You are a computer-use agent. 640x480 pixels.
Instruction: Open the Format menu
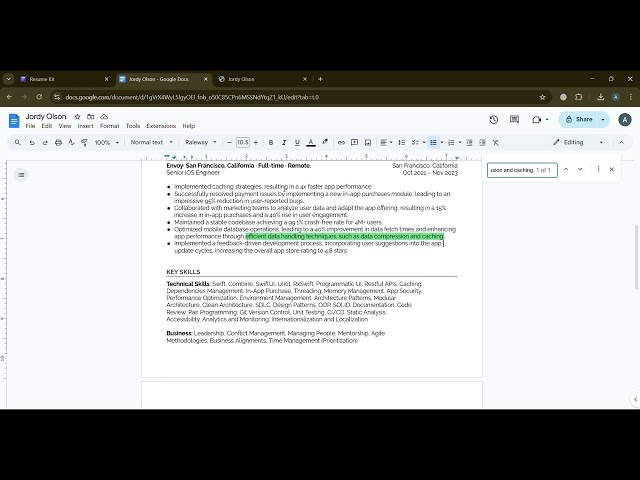[109, 126]
